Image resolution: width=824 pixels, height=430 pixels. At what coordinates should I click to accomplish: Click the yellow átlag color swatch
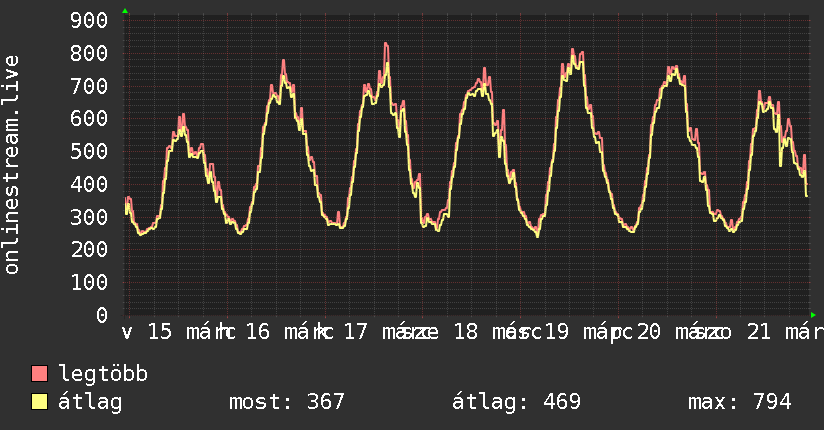click(39, 402)
